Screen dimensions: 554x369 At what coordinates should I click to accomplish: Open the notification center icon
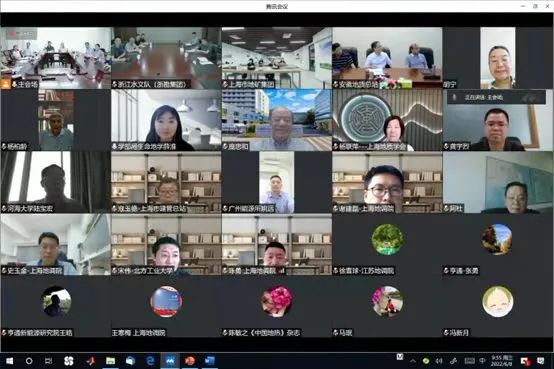tap(541, 361)
